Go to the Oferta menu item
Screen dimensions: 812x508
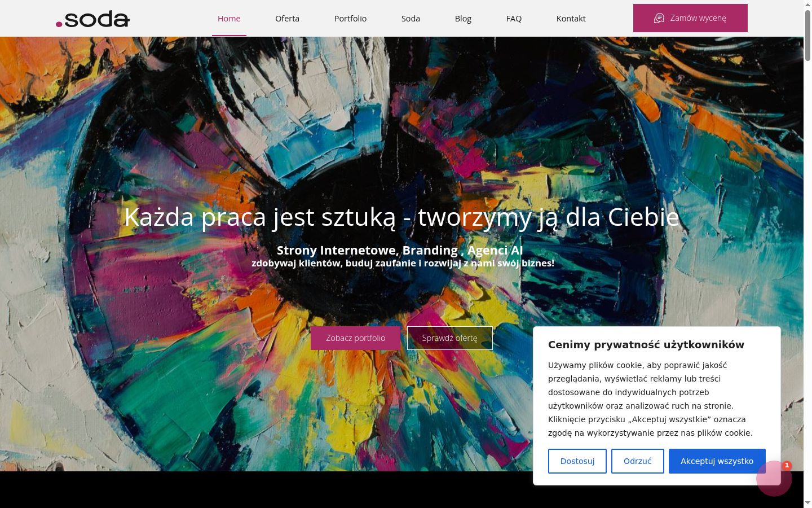287,19
